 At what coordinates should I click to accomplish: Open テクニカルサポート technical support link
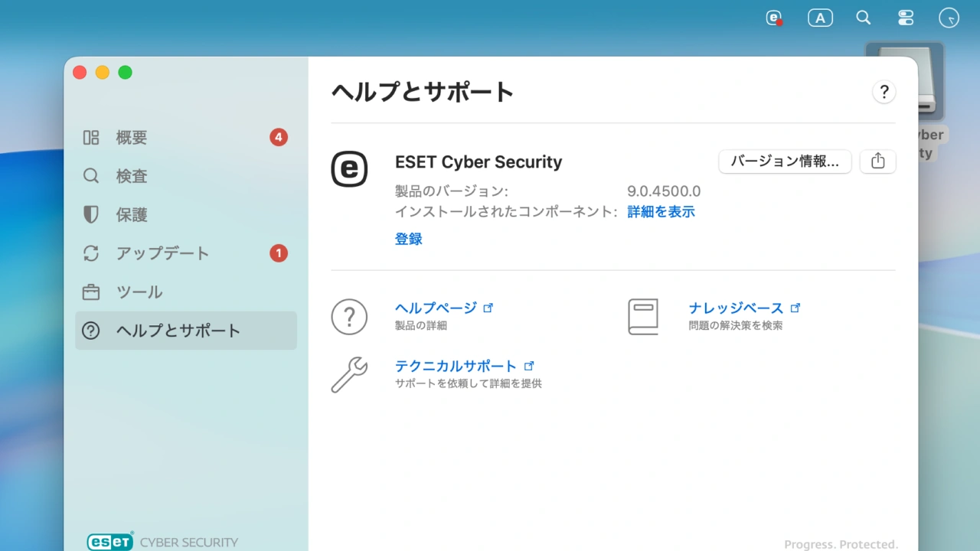pyautogui.click(x=456, y=366)
